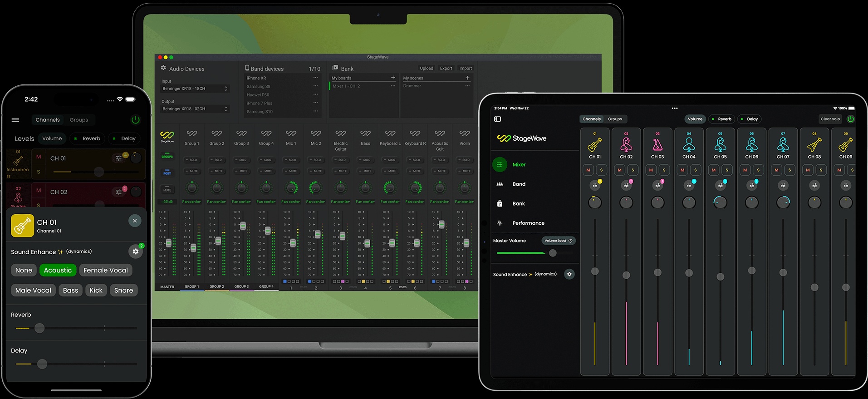Open Sound Enhance settings gear on phone
This screenshot has height=399, width=868.
click(135, 251)
